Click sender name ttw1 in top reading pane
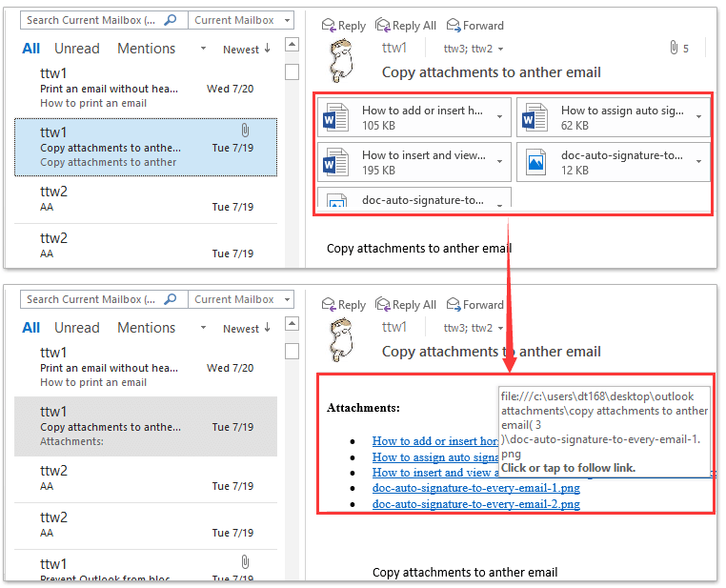The width and height of the screenshot is (726, 588). pos(394,48)
